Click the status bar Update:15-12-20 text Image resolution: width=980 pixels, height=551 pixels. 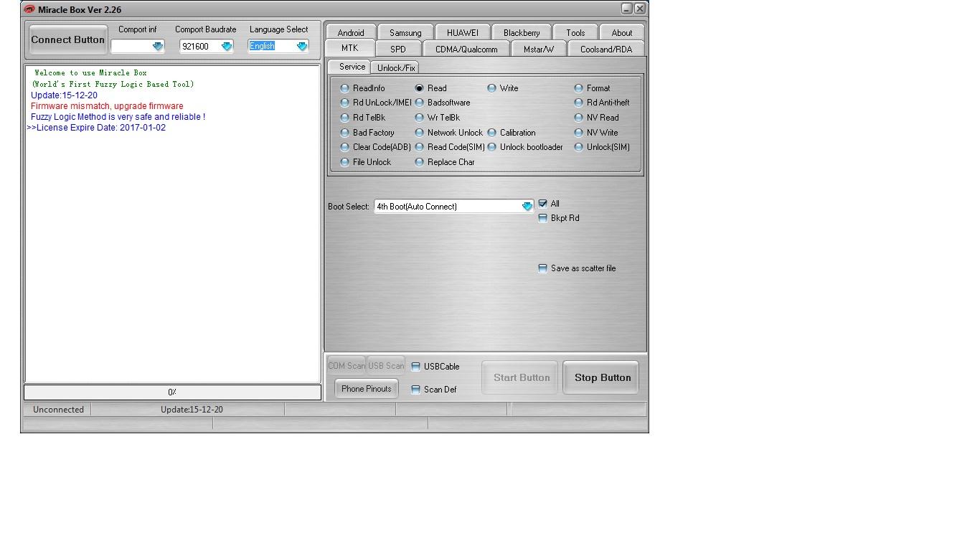click(192, 410)
